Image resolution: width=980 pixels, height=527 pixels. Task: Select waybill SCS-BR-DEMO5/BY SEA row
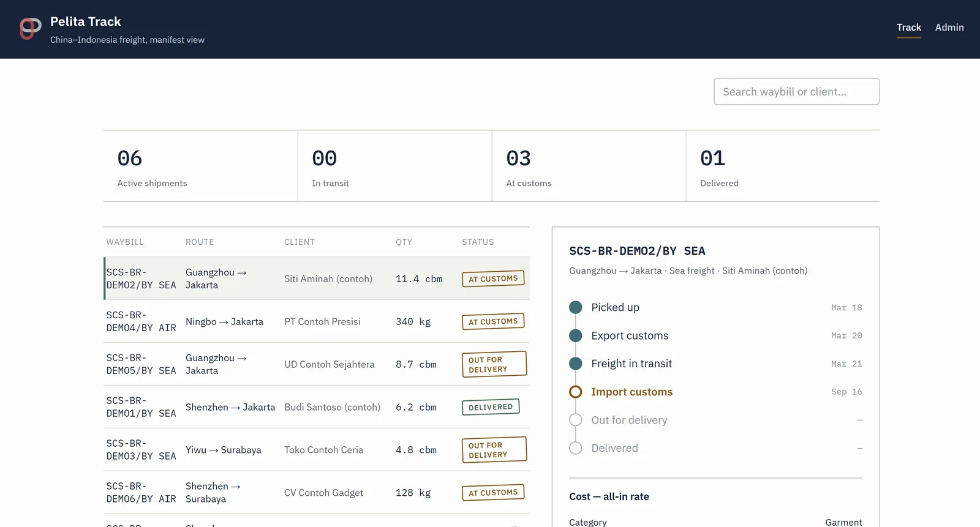pyautogui.click(x=317, y=364)
